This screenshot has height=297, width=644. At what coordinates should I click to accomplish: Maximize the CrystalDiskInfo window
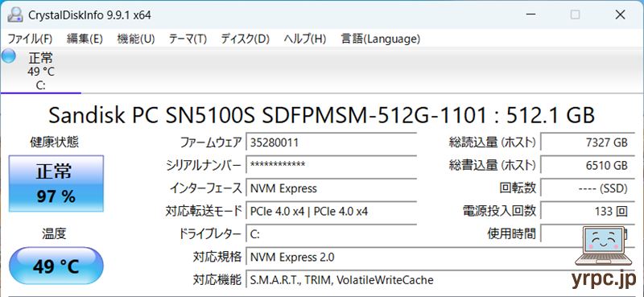tap(575, 14)
